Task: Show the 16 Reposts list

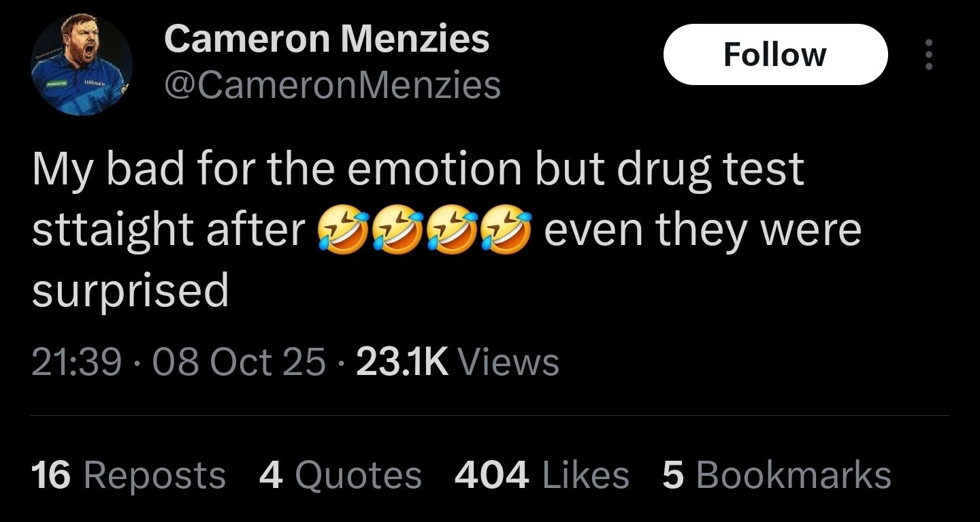Action: pyautogui.click(x=129, y=474)
